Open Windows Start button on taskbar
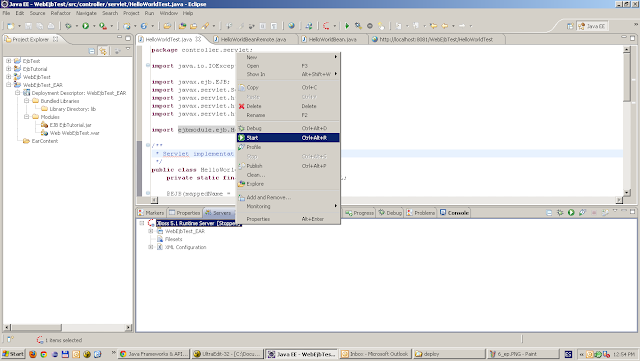Viewport: 640px width, 361px height. click(13, 354)
